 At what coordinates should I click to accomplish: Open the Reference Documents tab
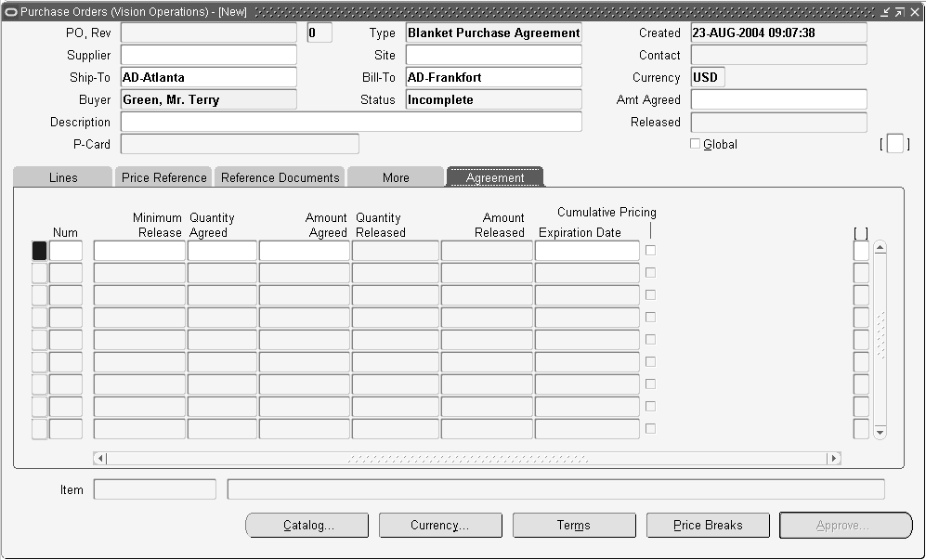[280, 177]
